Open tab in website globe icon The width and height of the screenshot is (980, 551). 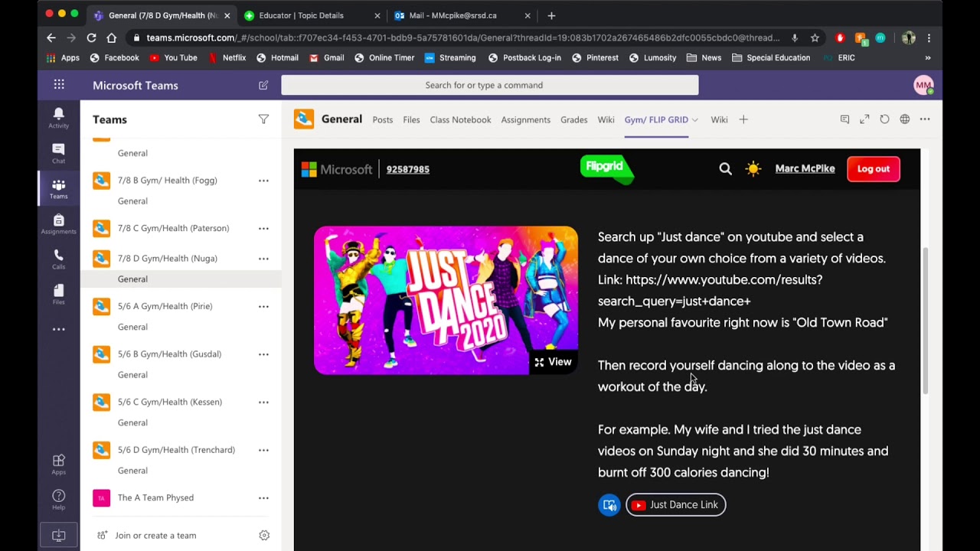(x=905, y=119)
